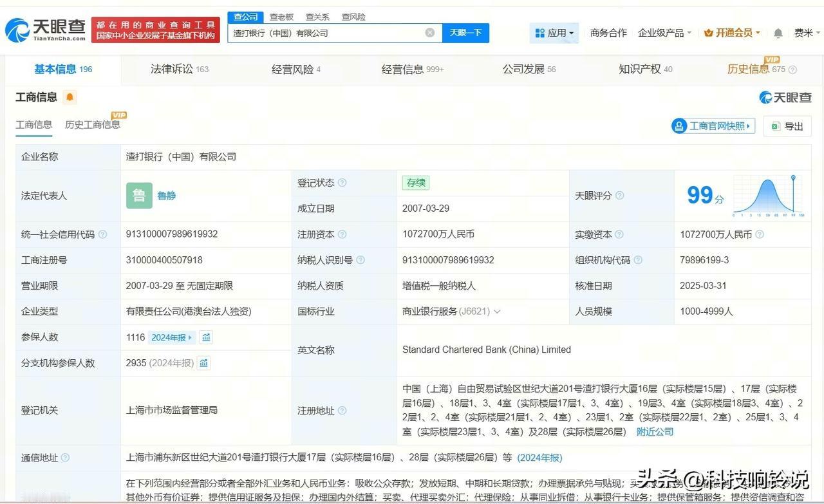Open help icon next to 注册资本 label
824x504 pixels.
pos(342,235)
